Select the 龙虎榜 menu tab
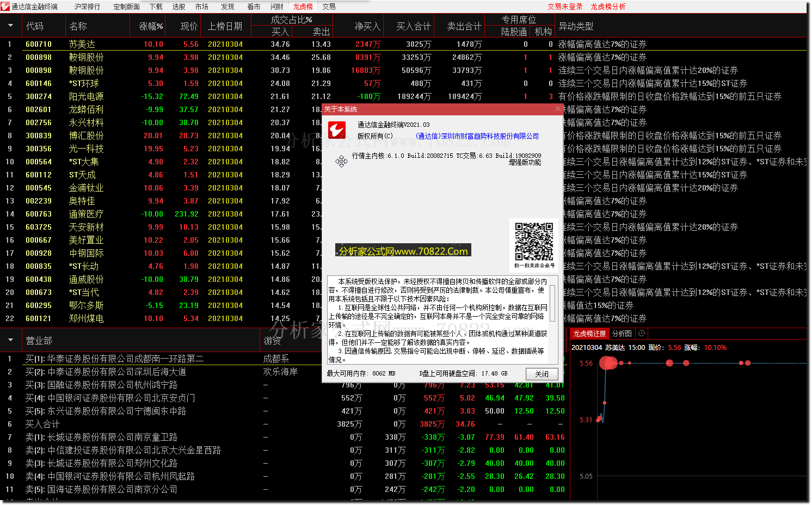Viewport: 812px width, 505px height. (x=303, y=7)
